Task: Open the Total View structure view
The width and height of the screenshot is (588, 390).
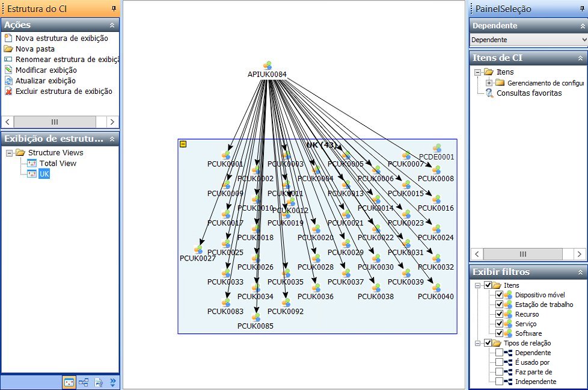Action: (58, 163)
